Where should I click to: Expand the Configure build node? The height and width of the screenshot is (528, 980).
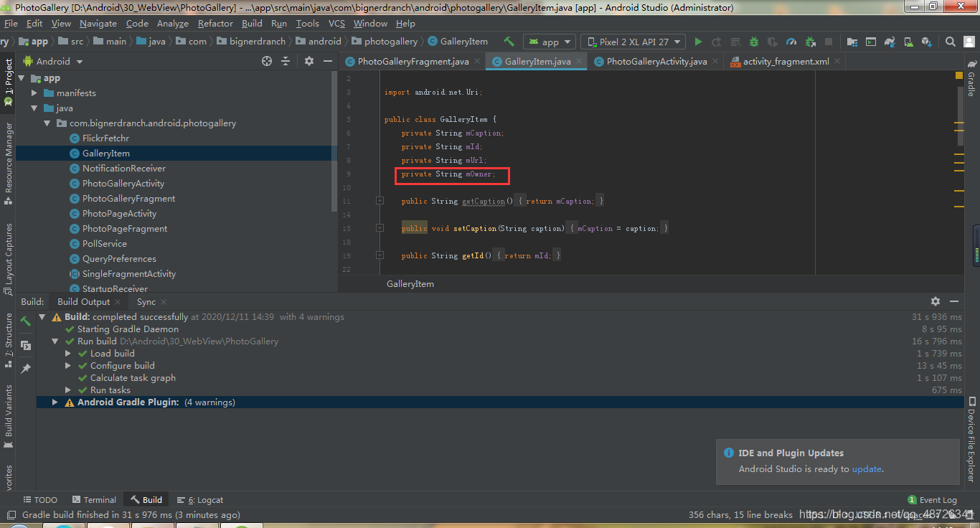point(68,366)
